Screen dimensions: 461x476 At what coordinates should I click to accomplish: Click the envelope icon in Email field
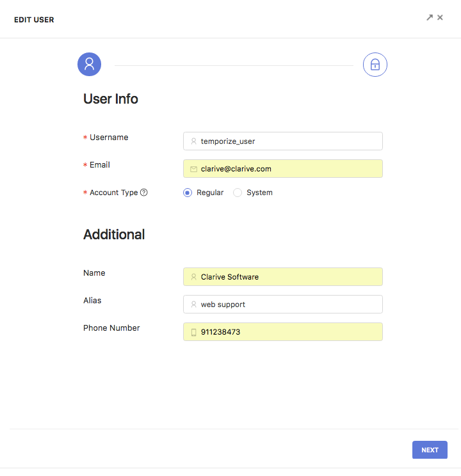[x=193, y=169]
